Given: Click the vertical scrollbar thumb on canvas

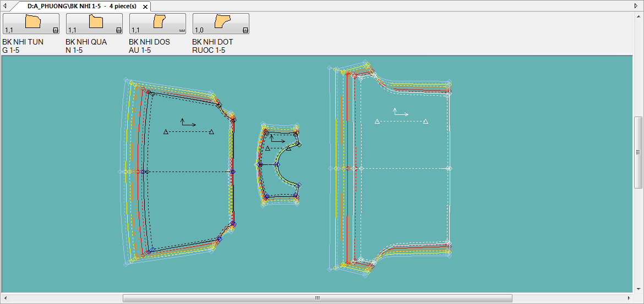Looking at the screenshot, I should [638, 152].
